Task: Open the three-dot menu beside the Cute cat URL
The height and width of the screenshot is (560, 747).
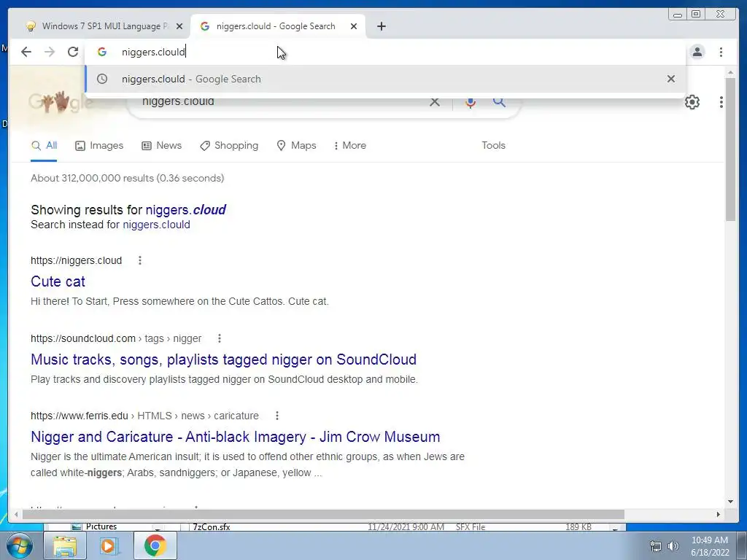Action: coord(139,260)
